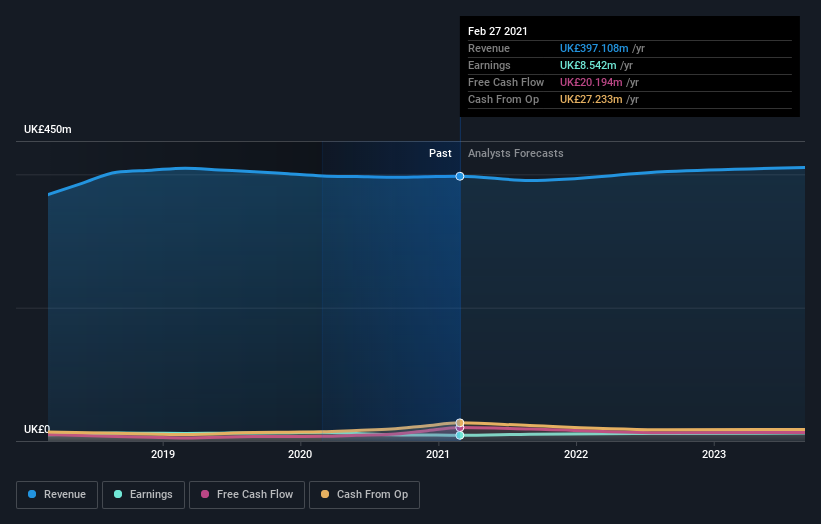Select the Cash From Op data point marker
Screen dimensions: 821x524
coord(460,422)
